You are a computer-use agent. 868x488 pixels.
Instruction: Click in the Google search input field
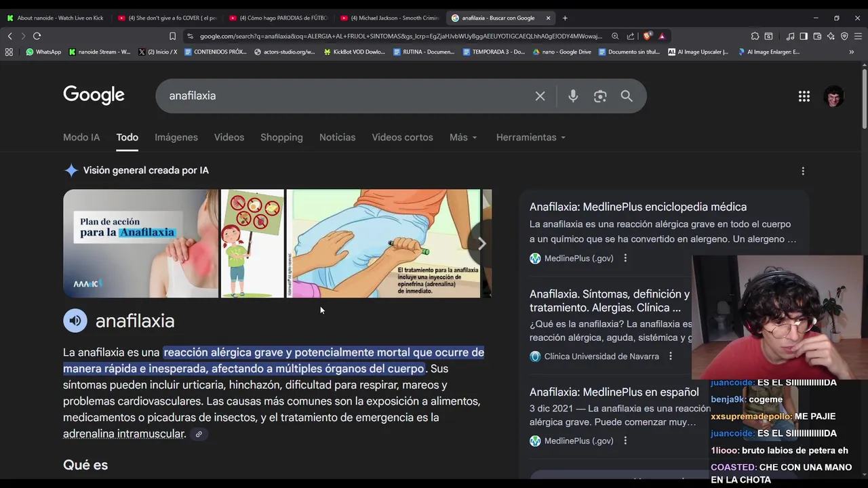click(346, 96)
